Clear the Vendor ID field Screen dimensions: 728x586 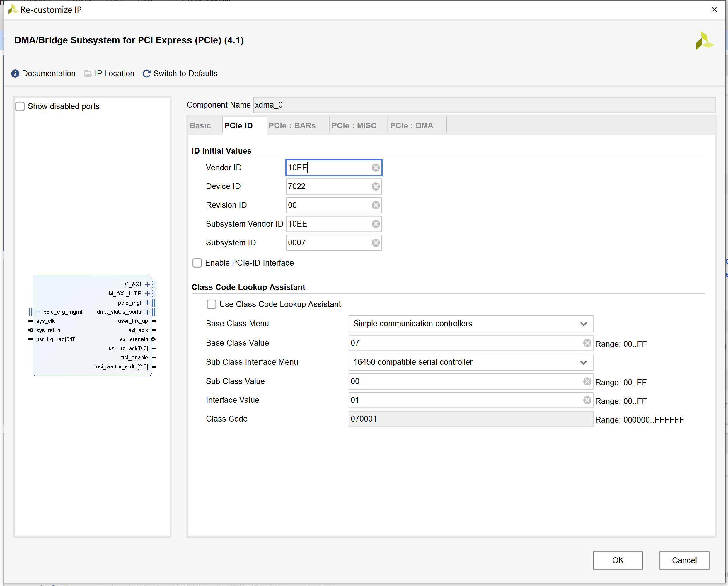pos(376,168)
